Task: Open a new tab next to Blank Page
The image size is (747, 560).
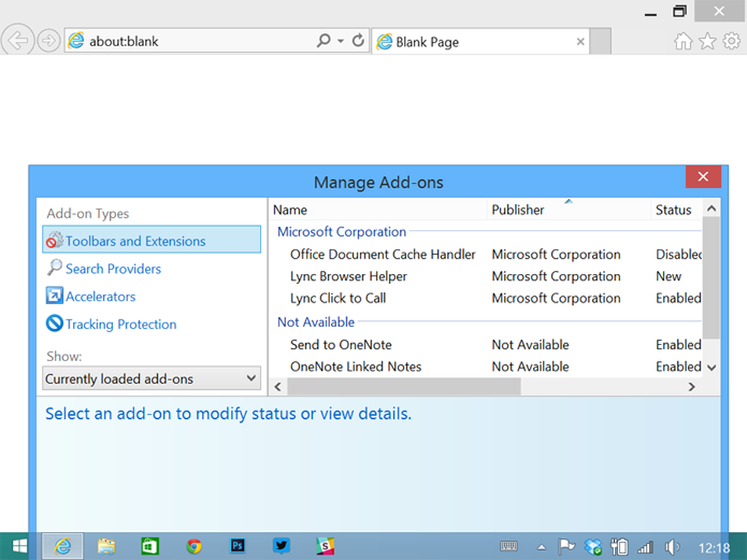Action: (x=600, y=42)
